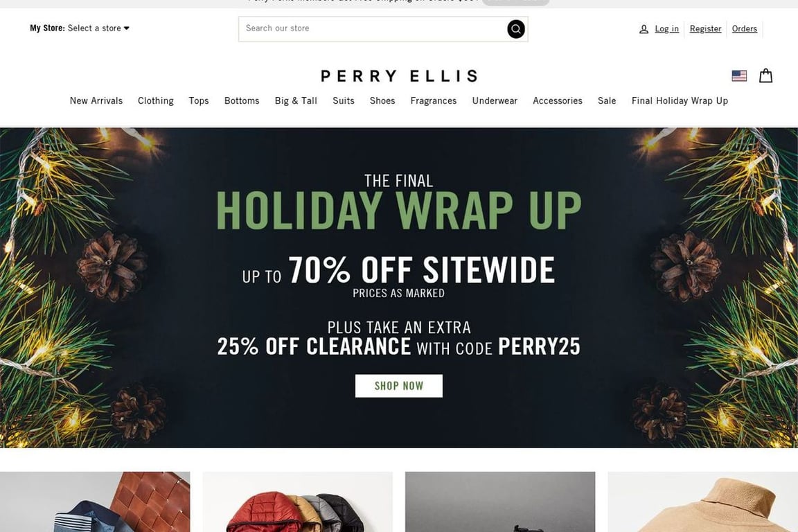Click the search magnifier icon

(x=515, y=29)
